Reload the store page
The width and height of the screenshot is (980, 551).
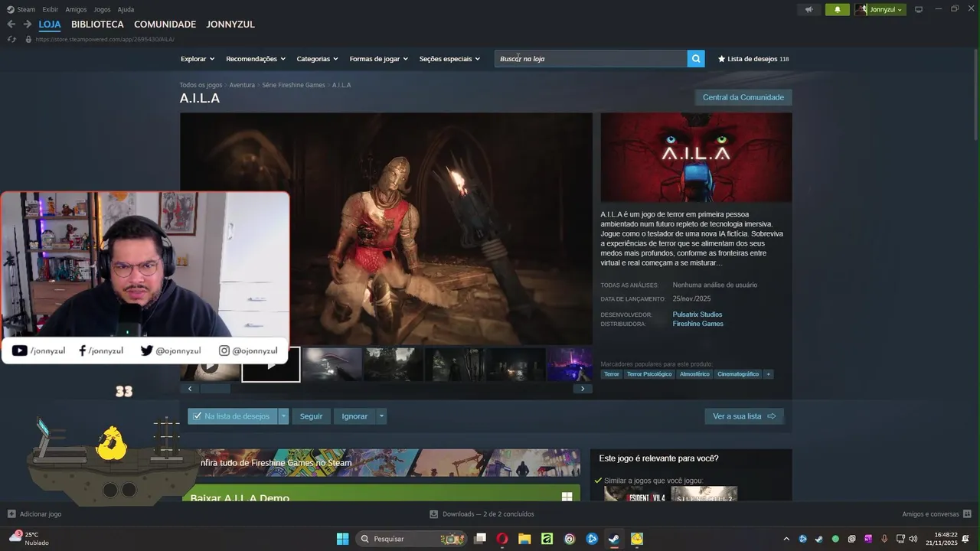coord(11,39)
